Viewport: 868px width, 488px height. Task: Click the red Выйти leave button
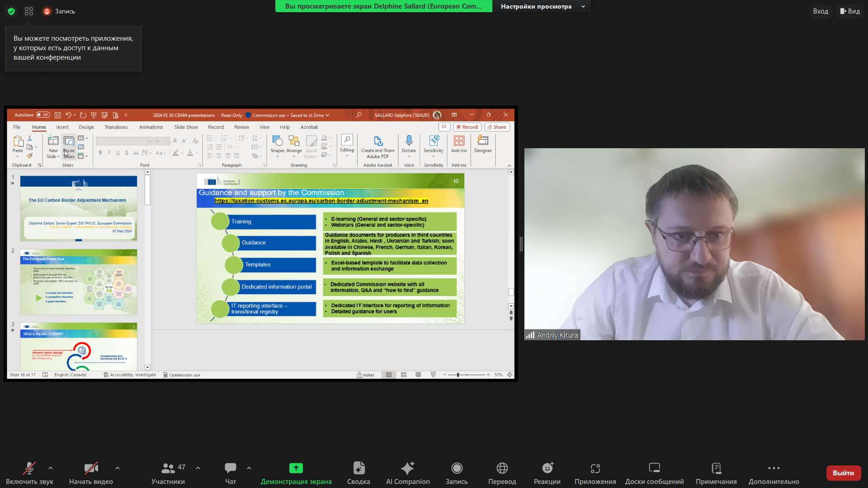coord(843,473)
